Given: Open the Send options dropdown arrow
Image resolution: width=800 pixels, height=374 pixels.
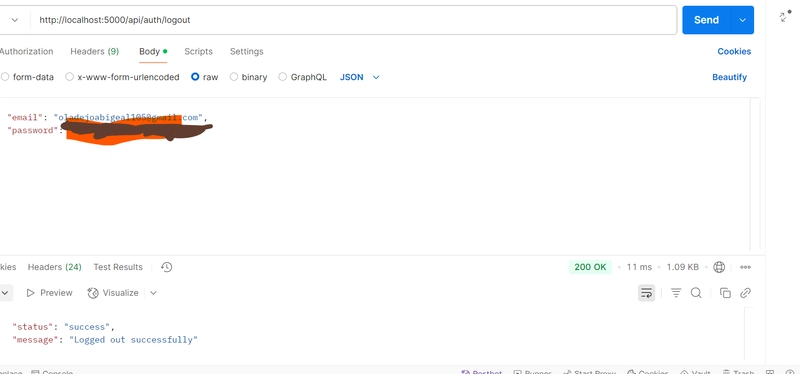Looking at the screenshot, I should [x=742, y=20].
